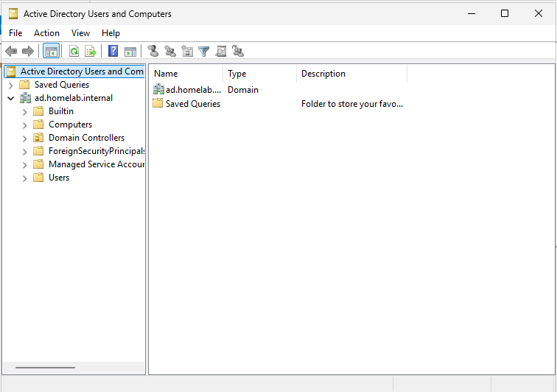The image size is (557, 392).
Task: Sort by Description column header
Action: [x=351, y=74]
